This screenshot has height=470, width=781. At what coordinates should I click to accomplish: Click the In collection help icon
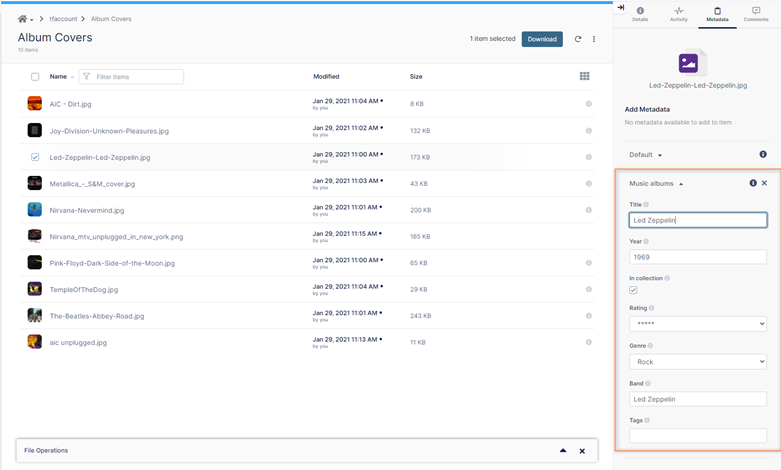[x=667, y=278]
